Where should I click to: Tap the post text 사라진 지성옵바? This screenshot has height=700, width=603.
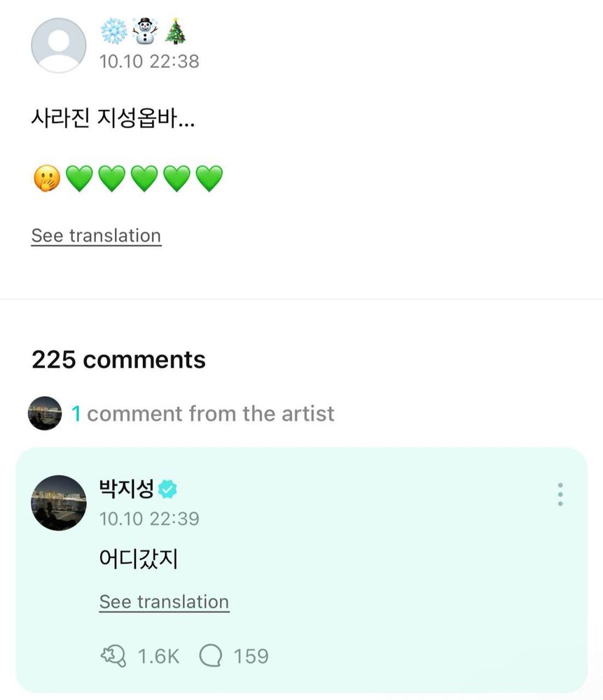(x=113, y=119)
